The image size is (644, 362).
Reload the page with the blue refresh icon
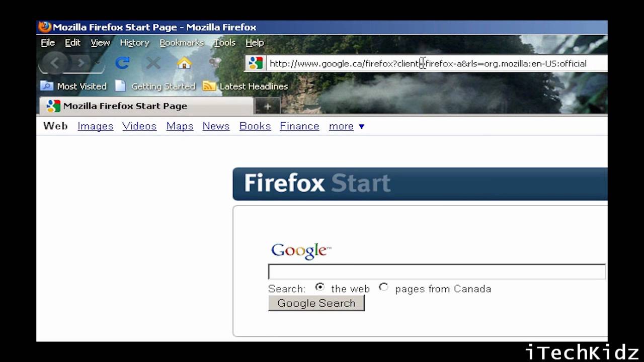122,63
